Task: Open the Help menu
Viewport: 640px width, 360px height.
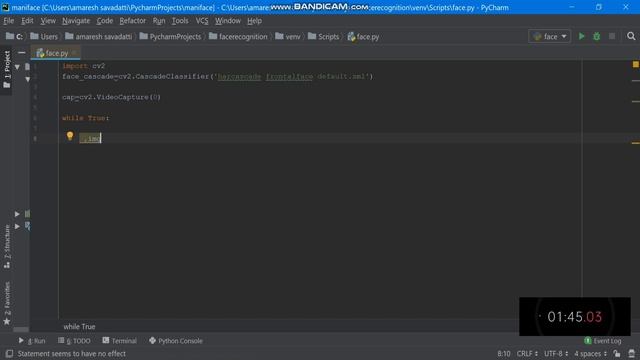Action: point(254,21)
